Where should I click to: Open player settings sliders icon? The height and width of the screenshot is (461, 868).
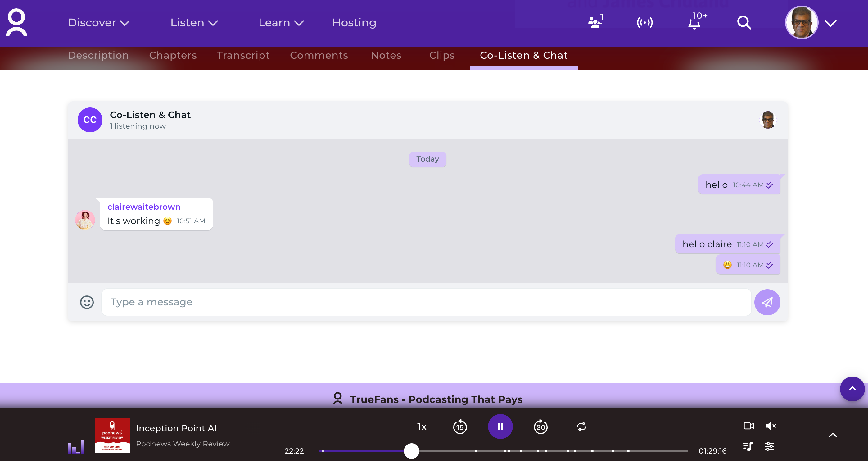769,446
